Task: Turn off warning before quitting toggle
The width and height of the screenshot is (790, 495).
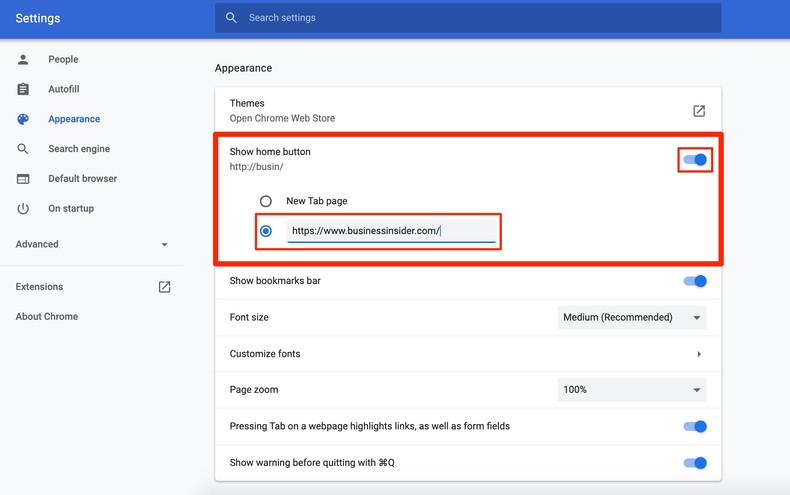Action: (695, 463)
